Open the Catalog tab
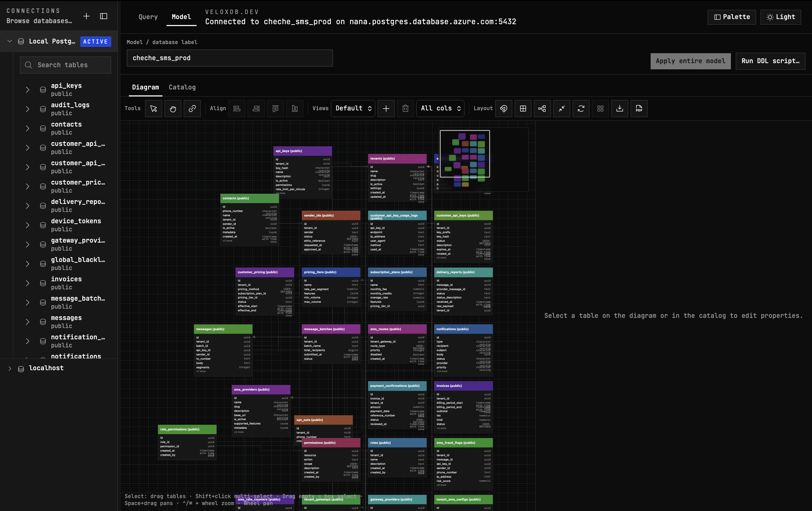Screen dimensions: 812x511 (x=182, y=87)
